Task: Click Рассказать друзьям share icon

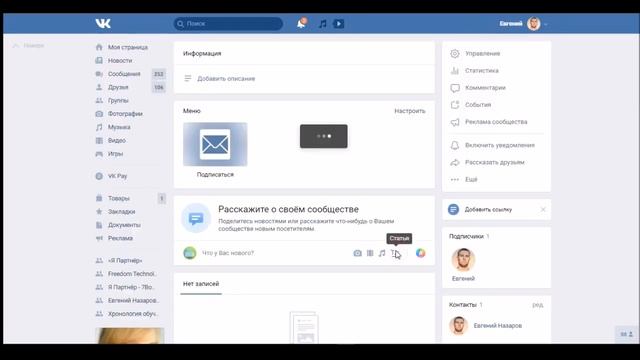Action: click(455, 162)
